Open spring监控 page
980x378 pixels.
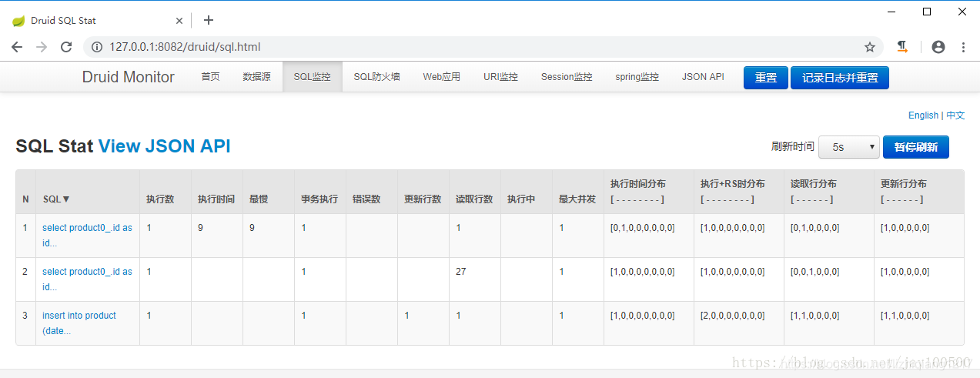637,77
